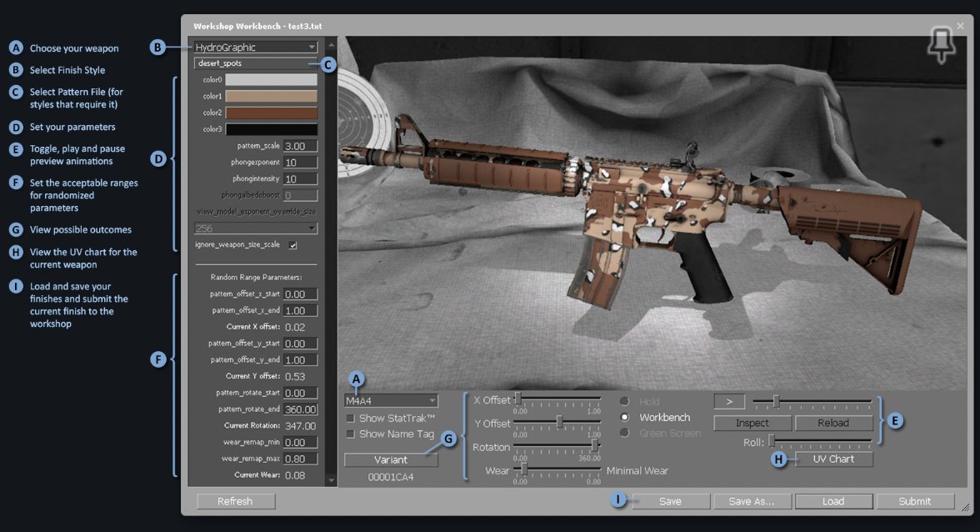The width and height of the screenshot is (980, 532).
Task: Edit the phongexponent value field
Action: pos(300,162)
